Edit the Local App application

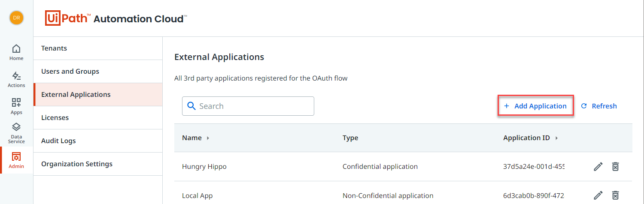tap(598, 195)
